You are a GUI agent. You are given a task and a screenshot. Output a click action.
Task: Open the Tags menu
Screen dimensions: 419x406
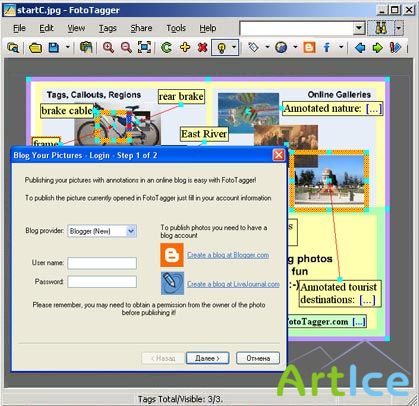point(107,28)
